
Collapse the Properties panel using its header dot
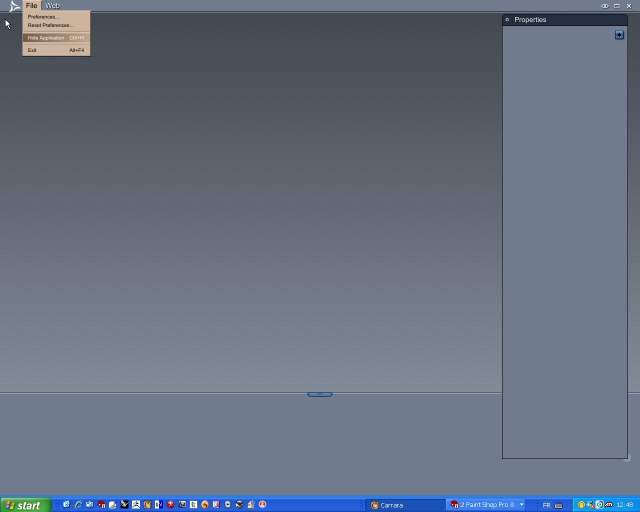click(507, 20)
